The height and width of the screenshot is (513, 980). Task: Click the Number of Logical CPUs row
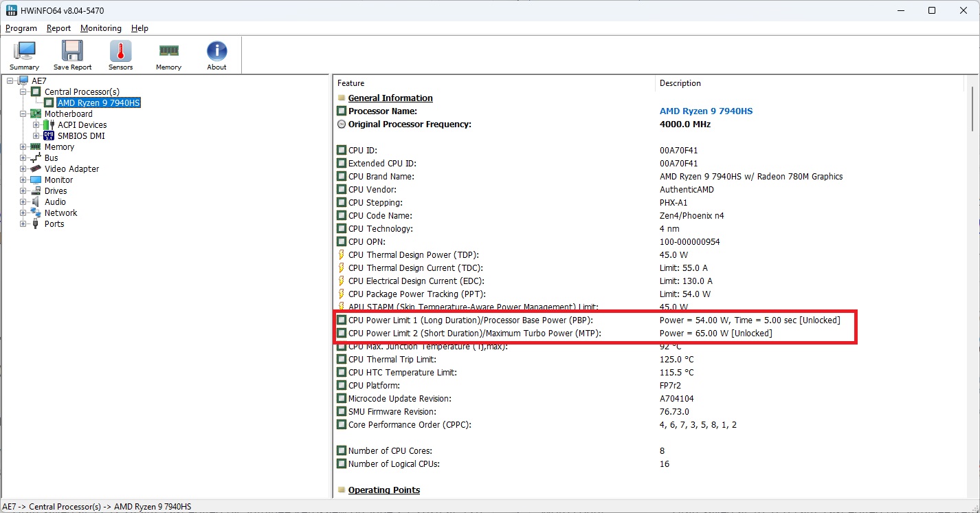[x=649, y=464]
